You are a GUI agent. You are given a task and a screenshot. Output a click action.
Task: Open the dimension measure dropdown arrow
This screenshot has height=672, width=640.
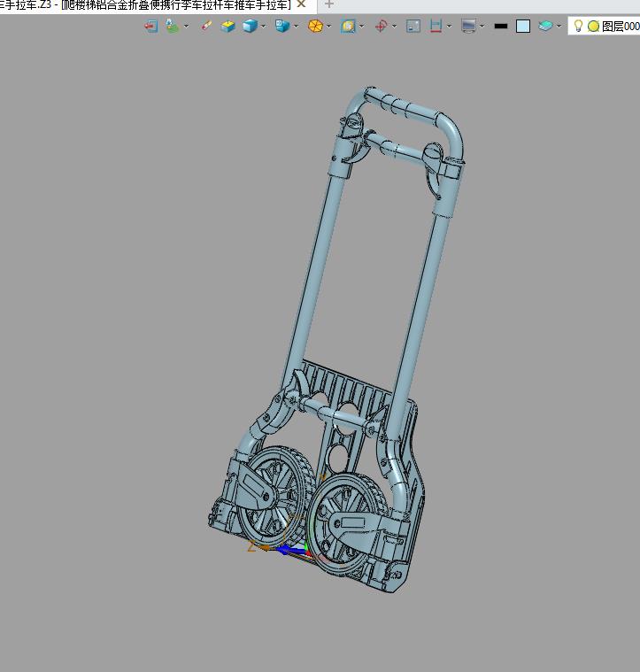pyautogui.click(x=449, y=27)
